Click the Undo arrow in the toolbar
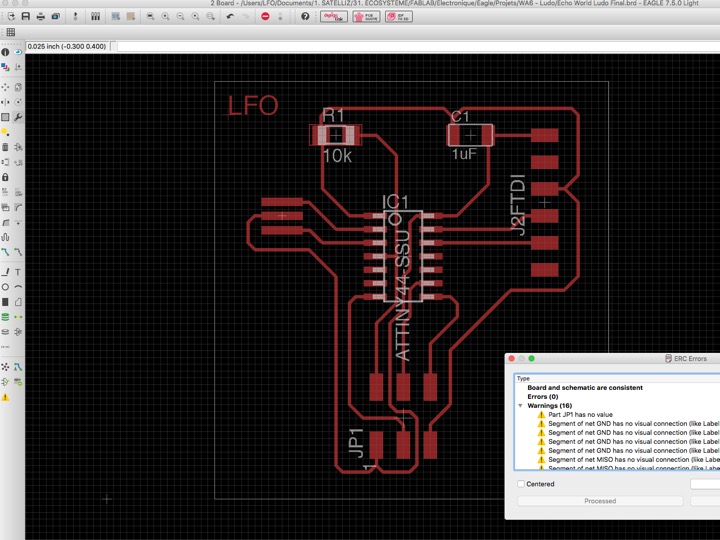Image resolution: width=720 pixels, height=540 pixels. pos(230,17)
